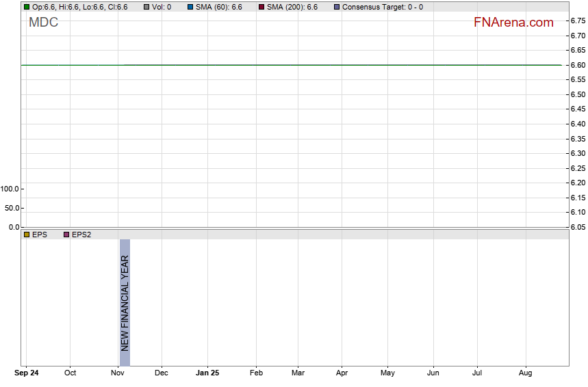Image resolution: width=588 pixels, height=387 pixels.
Task: Click the green OHLC price legend swatch
Action: tap(27, 7)
